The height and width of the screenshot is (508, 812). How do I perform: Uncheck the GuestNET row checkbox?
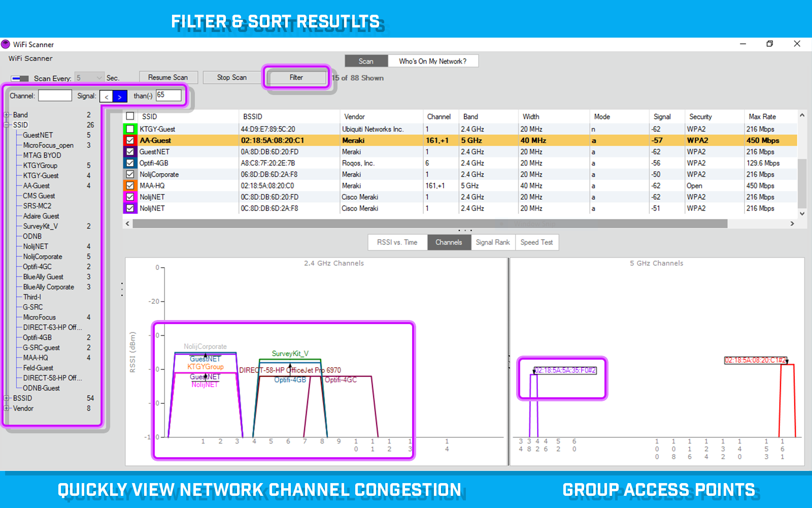(x=130, y=151)
